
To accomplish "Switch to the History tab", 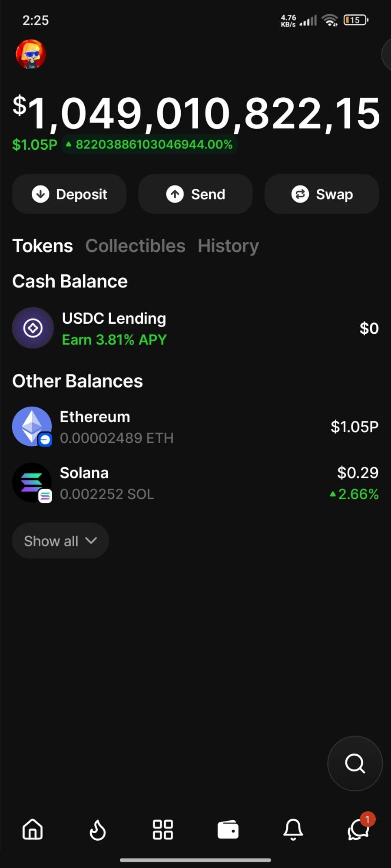I will (x=228, y=246).
